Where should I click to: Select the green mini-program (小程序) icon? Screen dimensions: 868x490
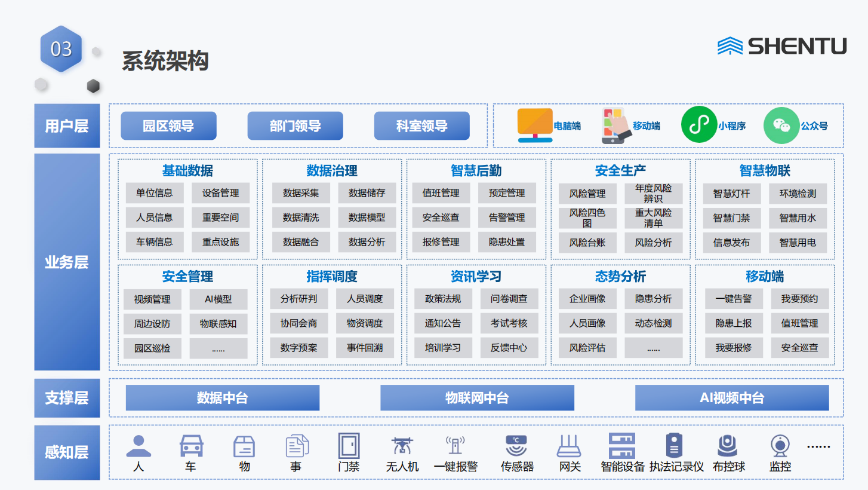tap(698, 125)
